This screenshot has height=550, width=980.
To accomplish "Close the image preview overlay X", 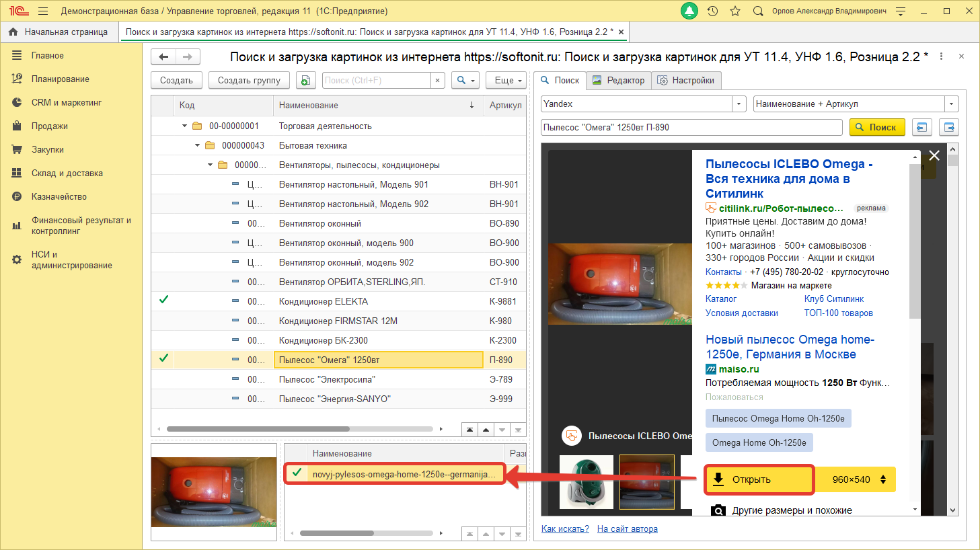I will (x=934, y=155).
